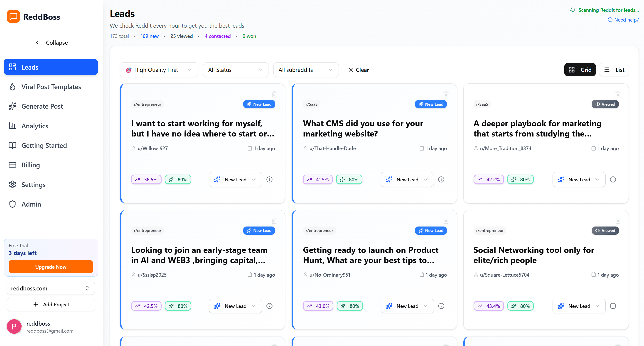View Analytics from the sidebar

[35, 126]
